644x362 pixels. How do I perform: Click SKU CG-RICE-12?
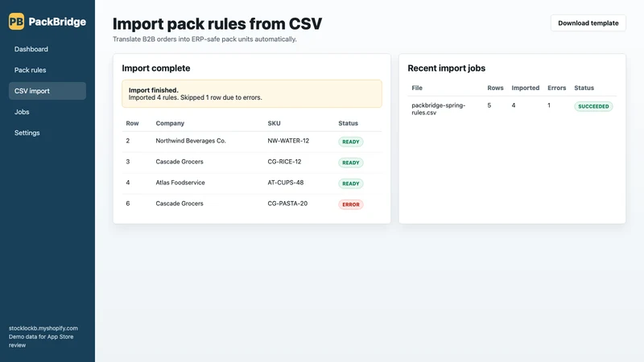click(284, 162)
